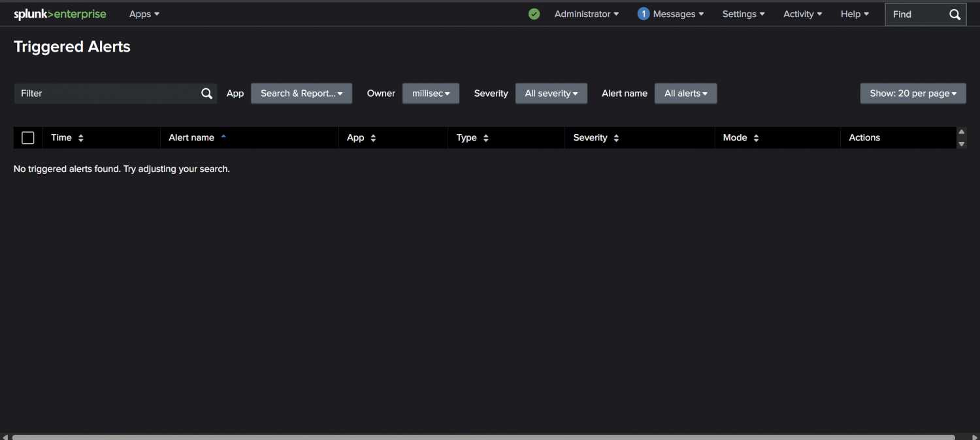Open the Apps menu
The height and width of the screenshot is (440, 980).
click(x=144, y=14)
